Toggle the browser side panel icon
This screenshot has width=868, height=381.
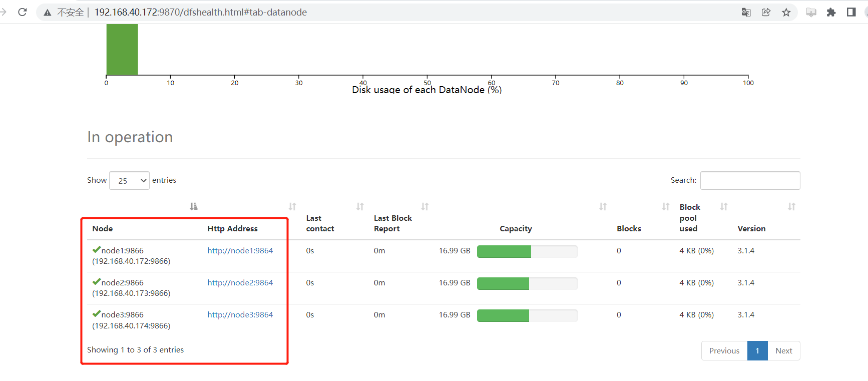pos(851,13)
